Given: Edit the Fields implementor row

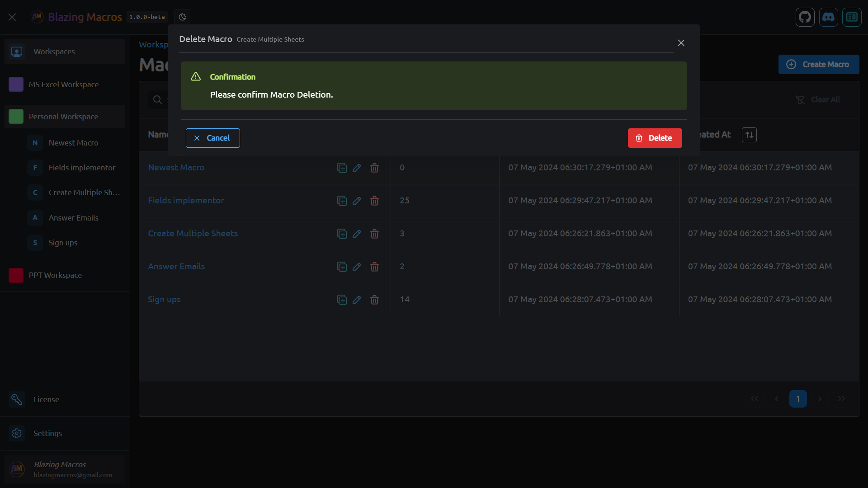Looking at the screenshot, I should [x=357, y=201].
